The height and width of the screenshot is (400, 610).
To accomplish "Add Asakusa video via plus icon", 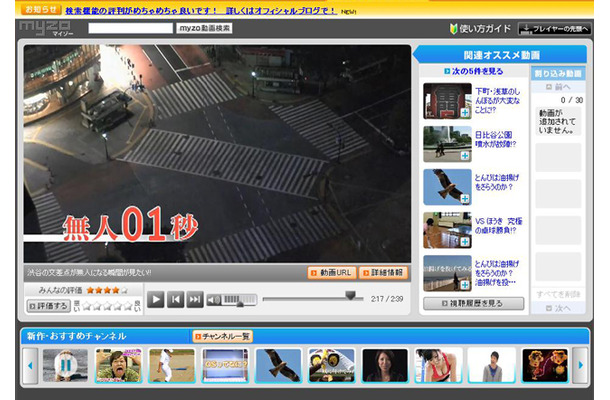I will point(465,112).
